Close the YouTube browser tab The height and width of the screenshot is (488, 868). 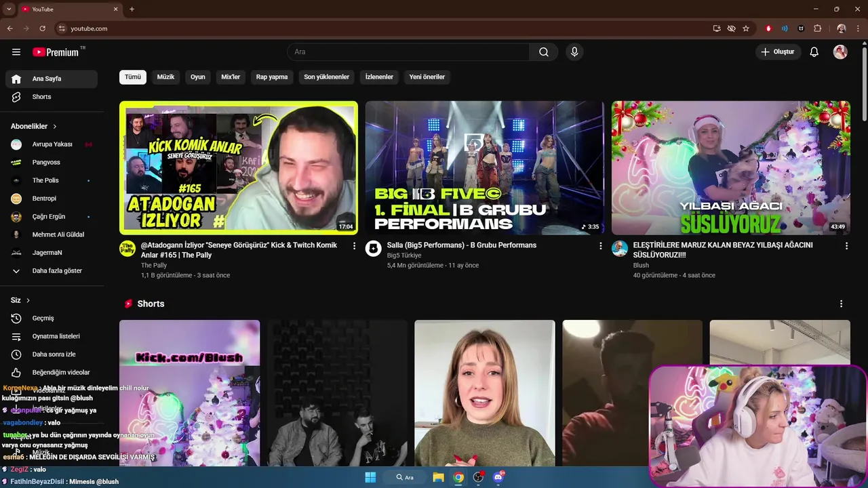(115, 9)
